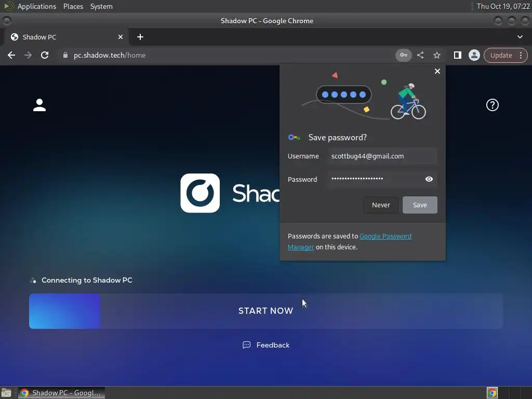Show password with the eye icon

point(429,179)
